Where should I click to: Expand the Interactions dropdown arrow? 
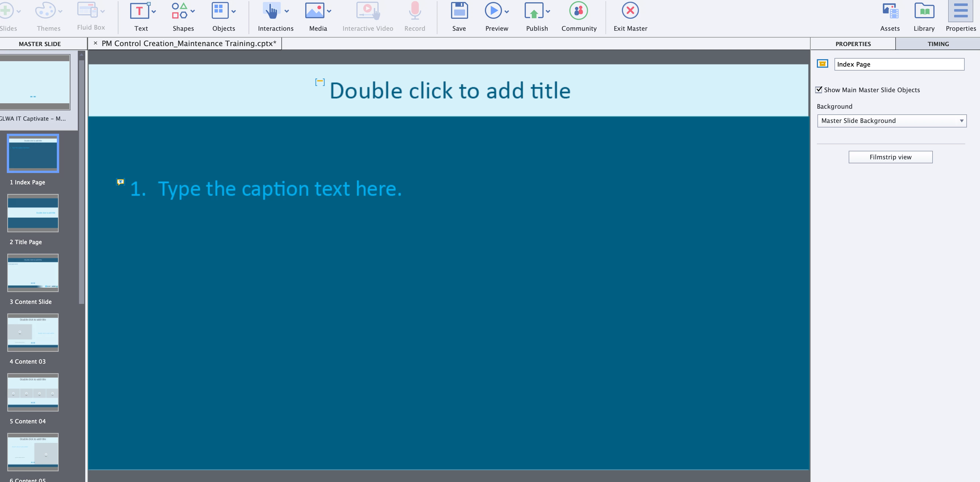click(287, 11)
